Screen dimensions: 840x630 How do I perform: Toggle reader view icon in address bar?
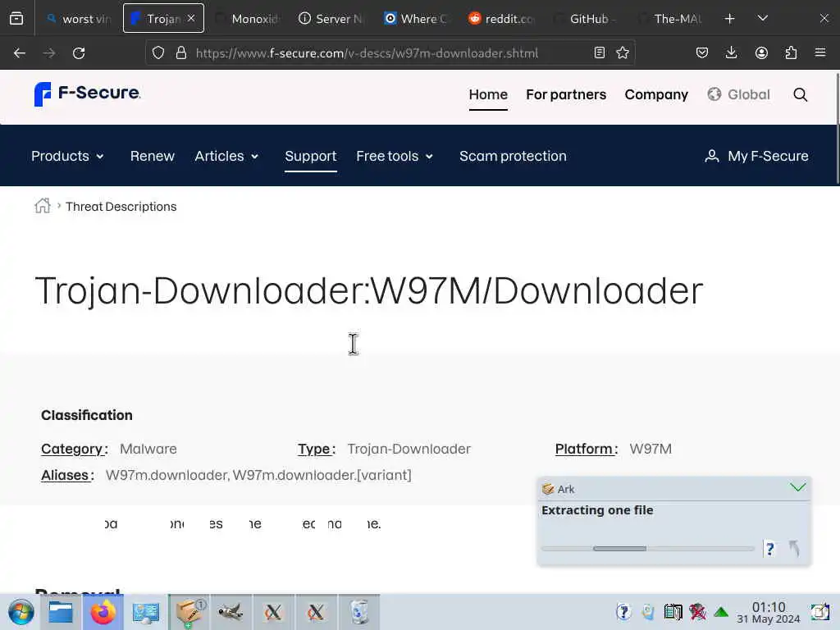(x=600, y=52)
